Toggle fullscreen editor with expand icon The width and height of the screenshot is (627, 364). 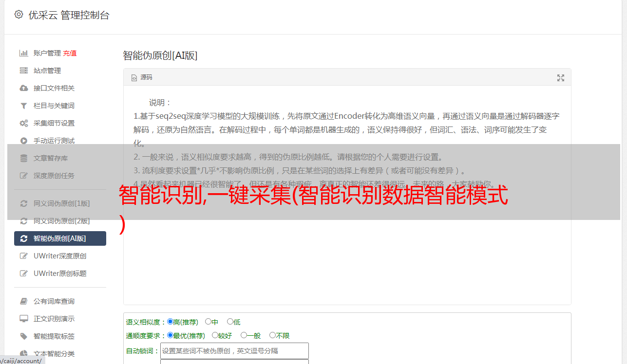point(560,78)
